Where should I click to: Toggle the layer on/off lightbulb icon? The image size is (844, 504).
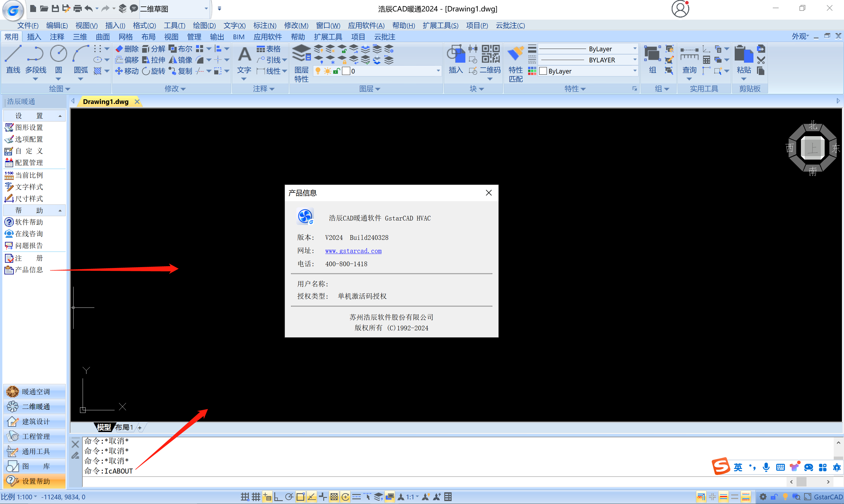point(318,71)
